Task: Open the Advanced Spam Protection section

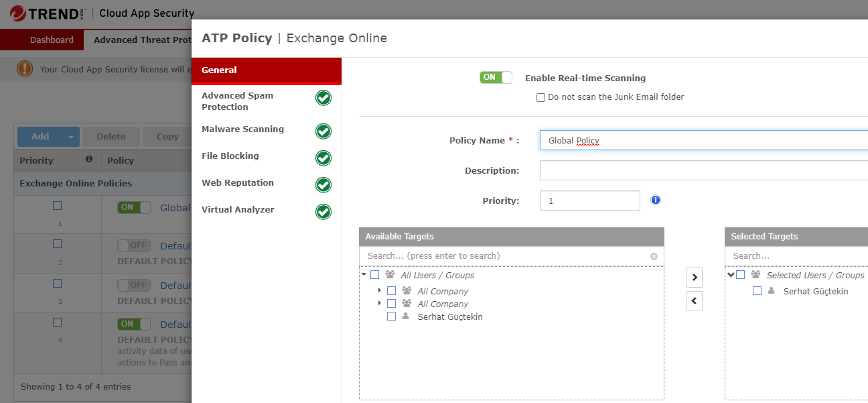Action: (238, 101)
